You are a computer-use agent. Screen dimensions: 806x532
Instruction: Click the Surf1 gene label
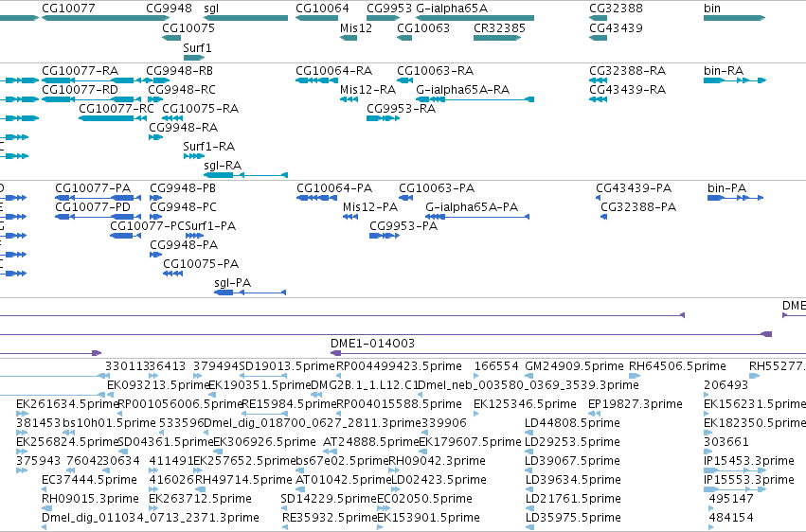[x=197, y=47]
